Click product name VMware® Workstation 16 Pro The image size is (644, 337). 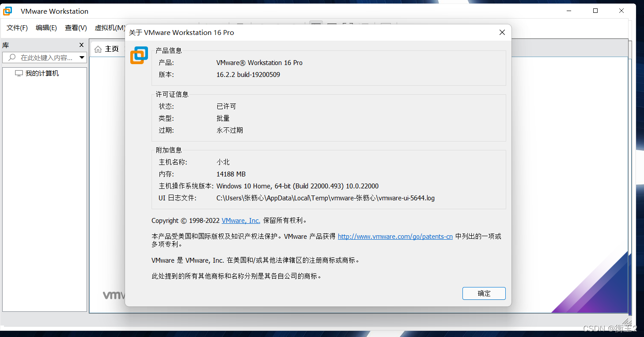click(x=259, y=63)
